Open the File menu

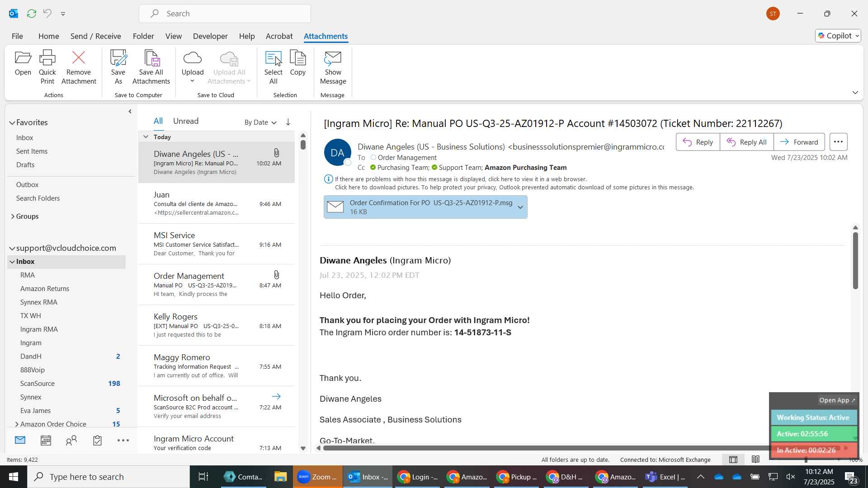(17, 36)
